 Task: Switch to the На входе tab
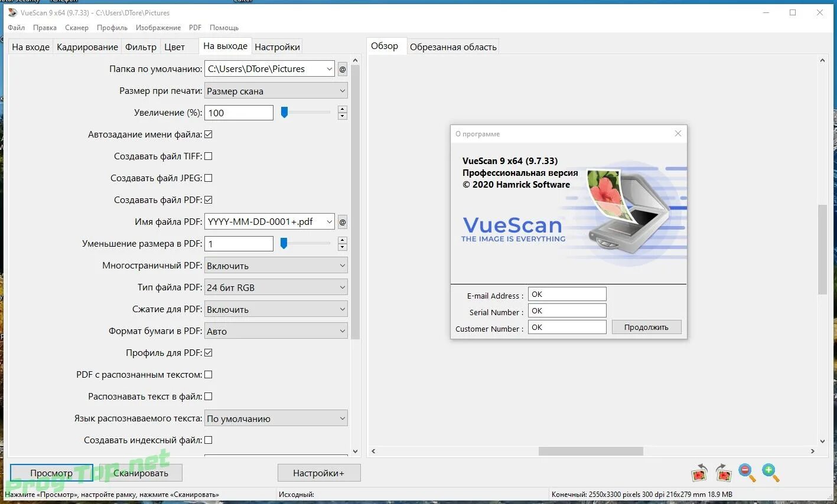[31, 47]
